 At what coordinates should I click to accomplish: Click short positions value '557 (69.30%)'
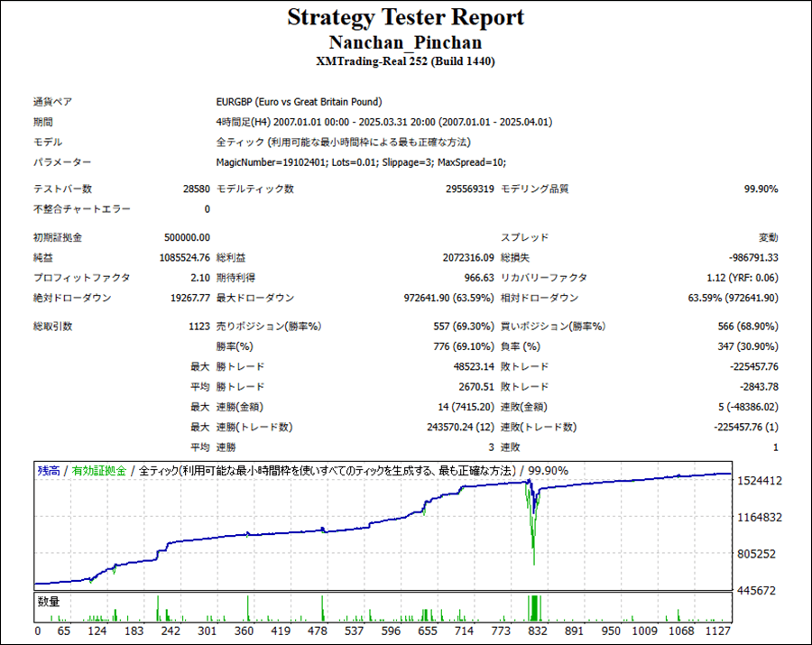coord(464,327)
